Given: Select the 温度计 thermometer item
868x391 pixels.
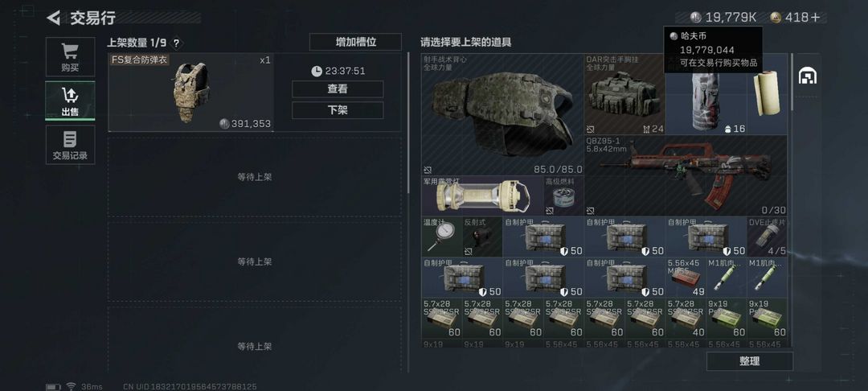Looking at the screenshot, I should [x=441, y=237].
